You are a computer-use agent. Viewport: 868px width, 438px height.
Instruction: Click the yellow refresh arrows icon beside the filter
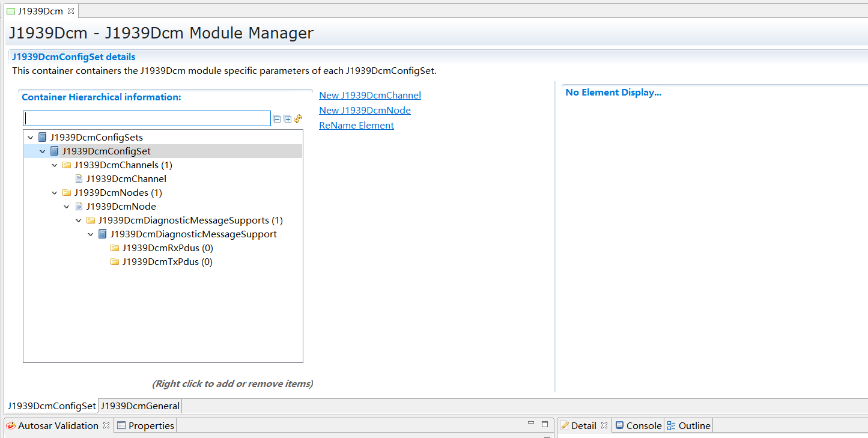click(298, 118)
